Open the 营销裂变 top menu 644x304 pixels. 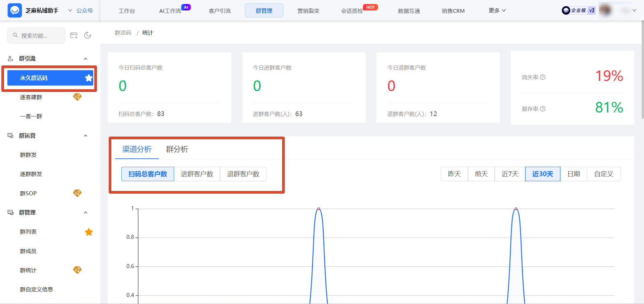click(x=308, y=11)
